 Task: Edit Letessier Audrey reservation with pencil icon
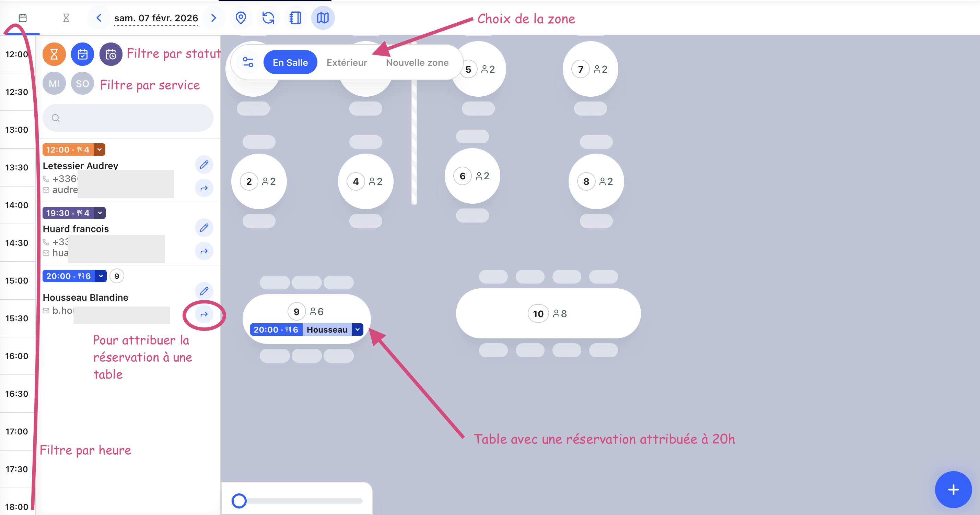coord(204,165)
